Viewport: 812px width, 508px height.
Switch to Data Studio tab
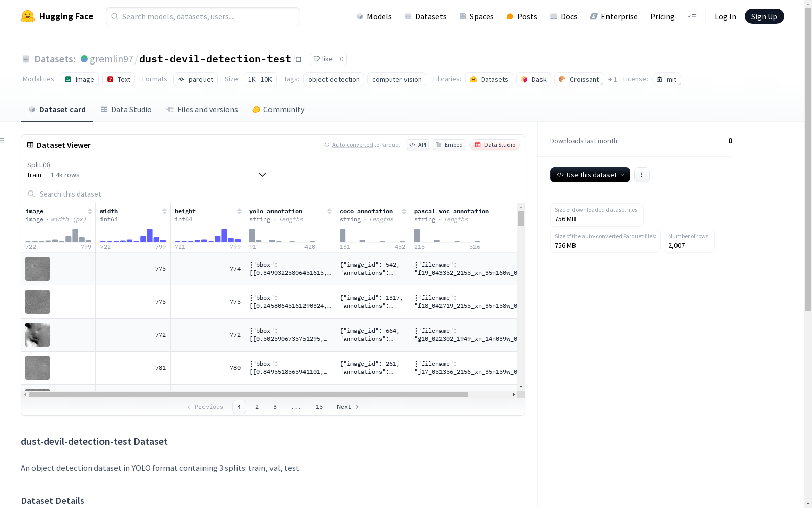pyautogui.click(x=126, y=110)
